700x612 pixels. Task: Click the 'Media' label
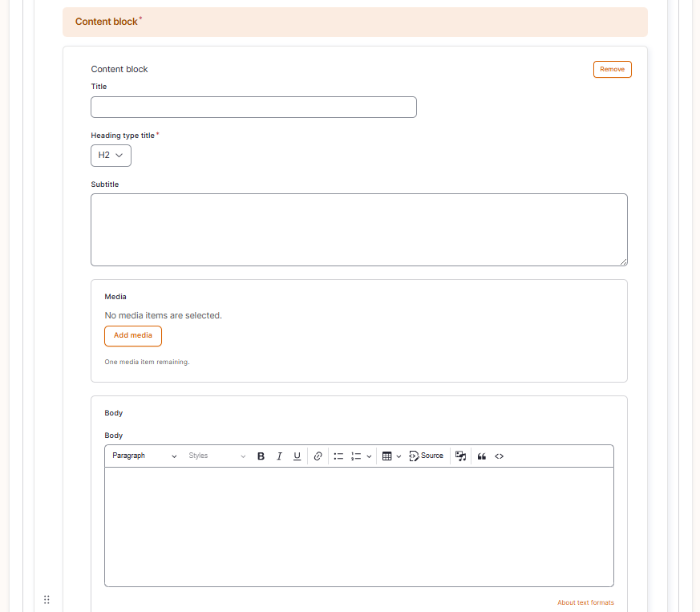[115, 297]
